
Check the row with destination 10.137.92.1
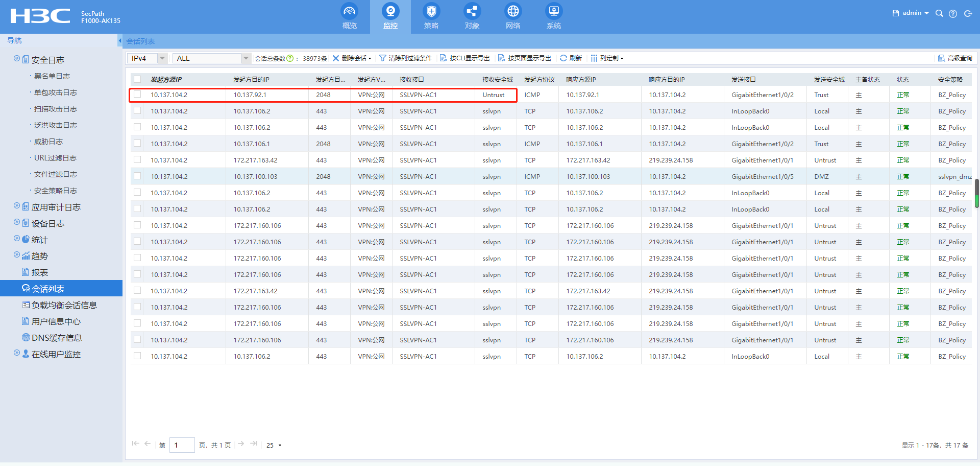pos(137,95)
